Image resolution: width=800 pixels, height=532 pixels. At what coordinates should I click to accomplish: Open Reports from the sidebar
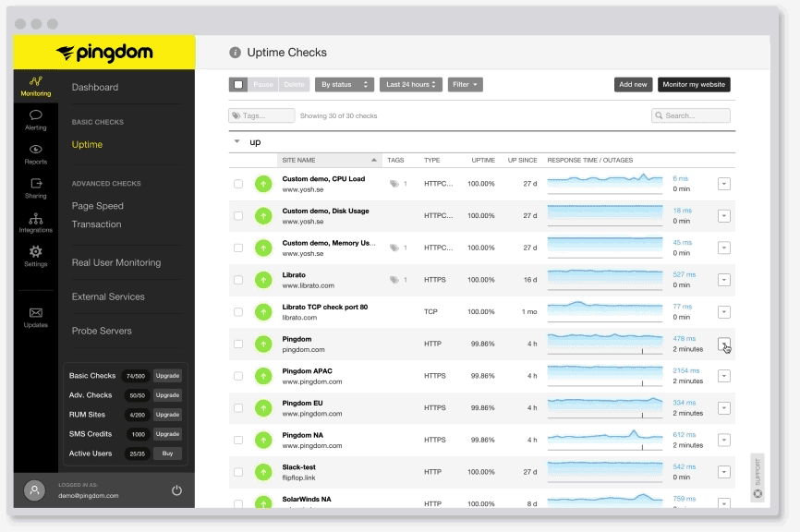pyautogui.click(x=35, y=153)
